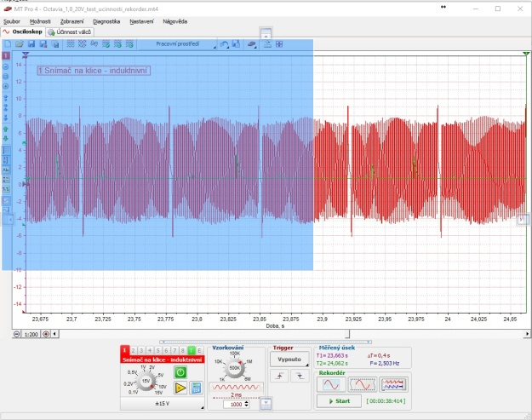Click the eraser toolbar icon
This screenshot has width=532, height=420.
point(251,44)
